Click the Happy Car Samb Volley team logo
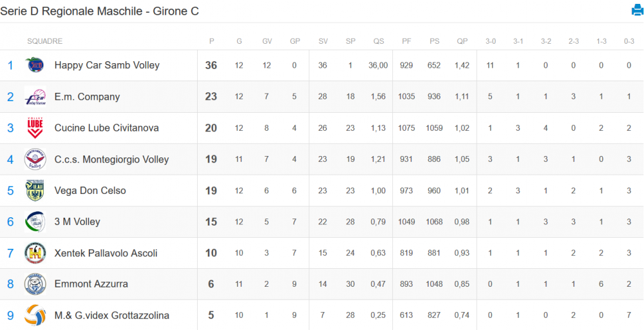Image resolution: width=644 pixels, height=330 pixels. tap(35, 65)
